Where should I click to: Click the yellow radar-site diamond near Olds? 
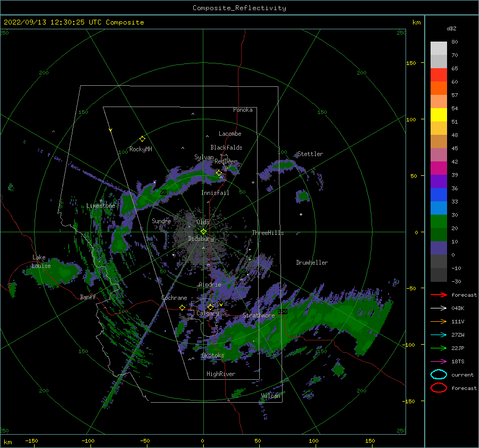(x=203, y=232)
